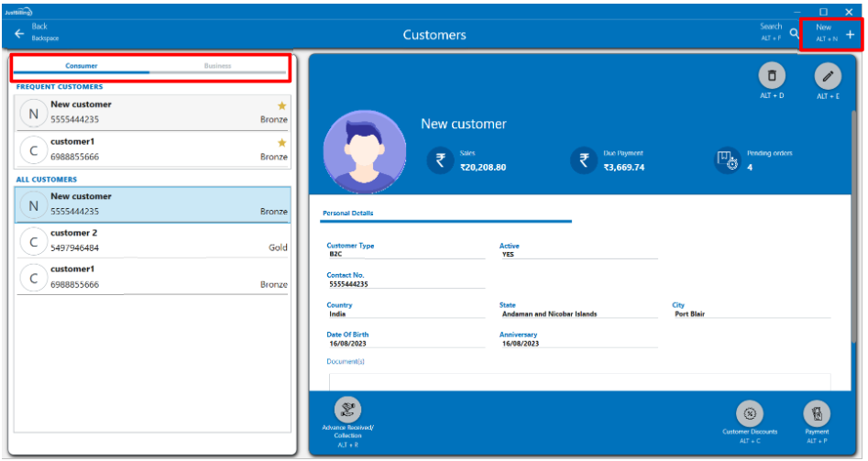868x461 pixels.
Task: Click the Sales rupee icon
Action: click(440, 160)
